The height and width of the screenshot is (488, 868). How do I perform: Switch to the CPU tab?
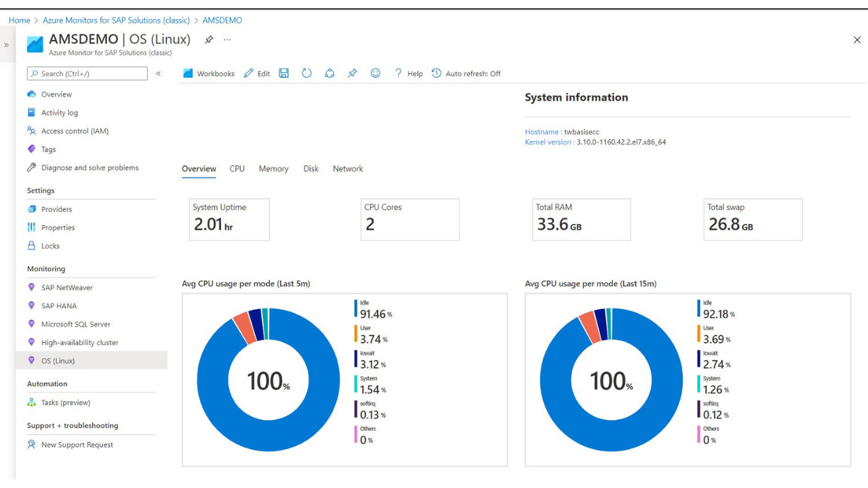(237, 169)
